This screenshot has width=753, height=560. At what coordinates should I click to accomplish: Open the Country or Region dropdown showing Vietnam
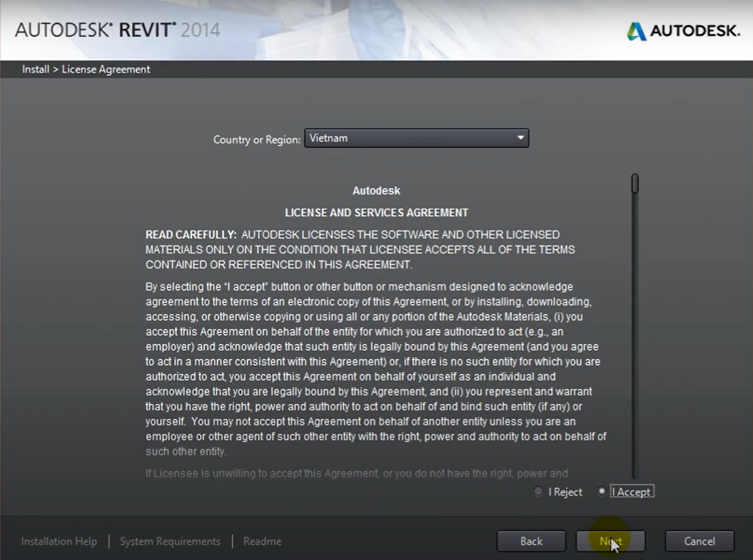click(416, 138)
